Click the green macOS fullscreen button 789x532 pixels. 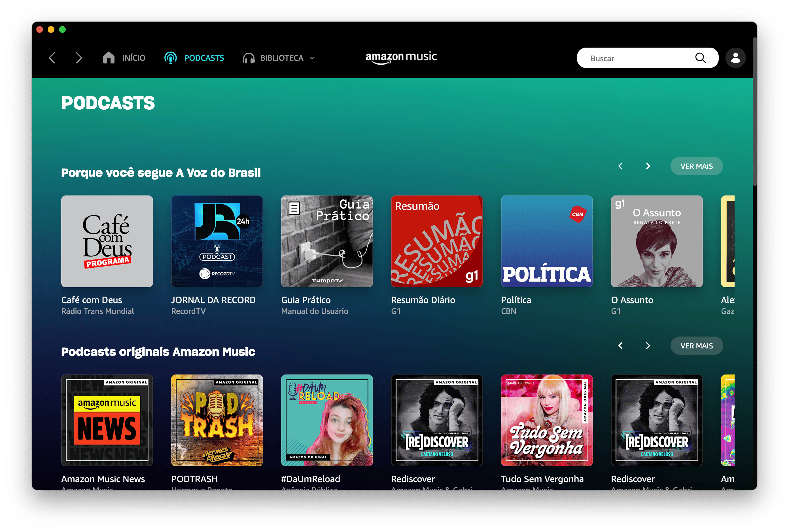(62, 29)
